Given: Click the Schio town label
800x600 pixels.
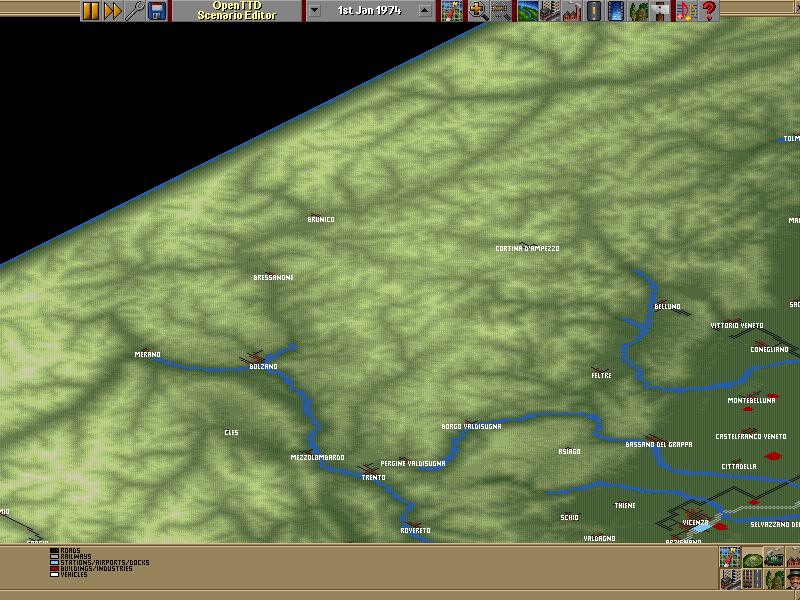Looking at the screenshot, I should click(569, 517).
